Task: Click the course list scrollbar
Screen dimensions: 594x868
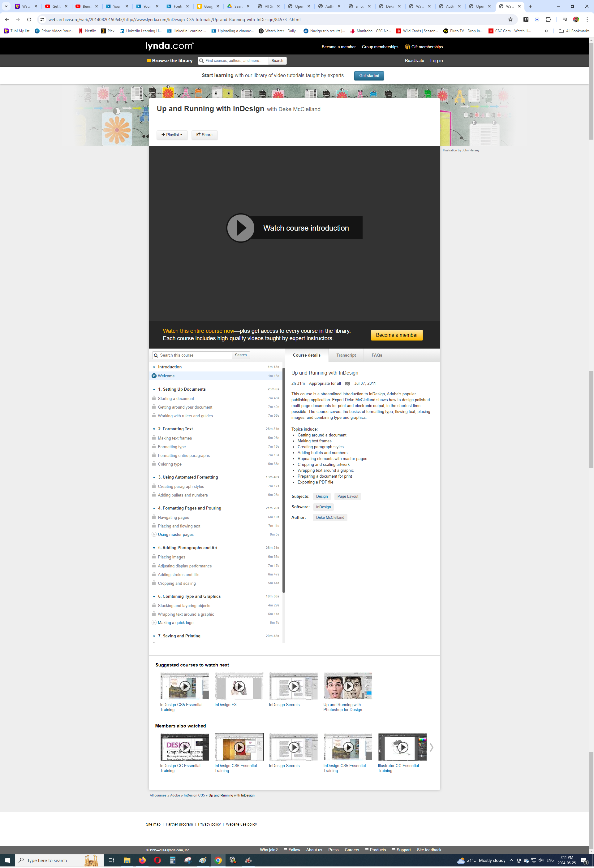Action: point(283,480)
